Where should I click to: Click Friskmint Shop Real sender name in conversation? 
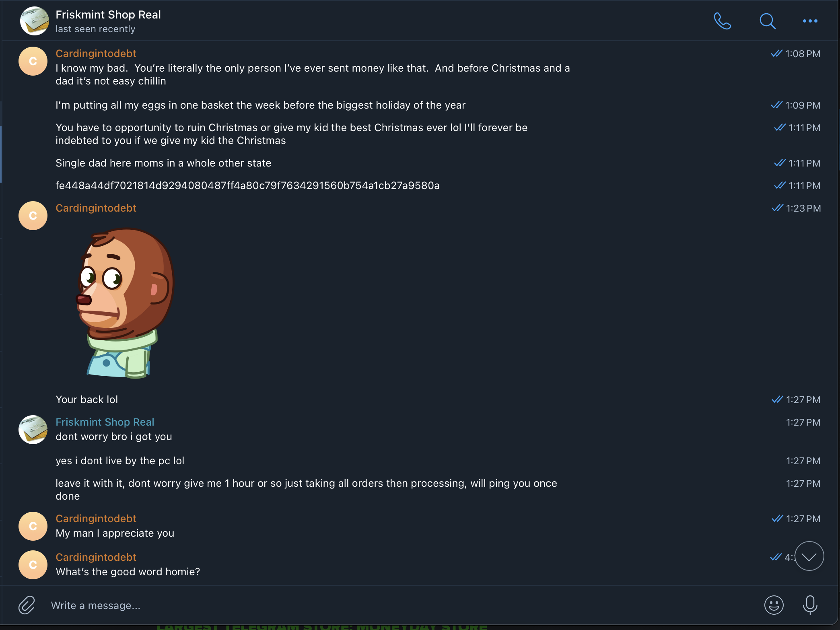pos(105,422)
